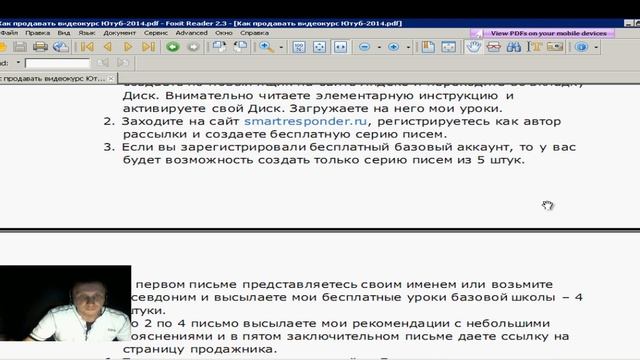Click the Email document icon
Viewport: 640px width, 360px height.
[x=61, y=47]
